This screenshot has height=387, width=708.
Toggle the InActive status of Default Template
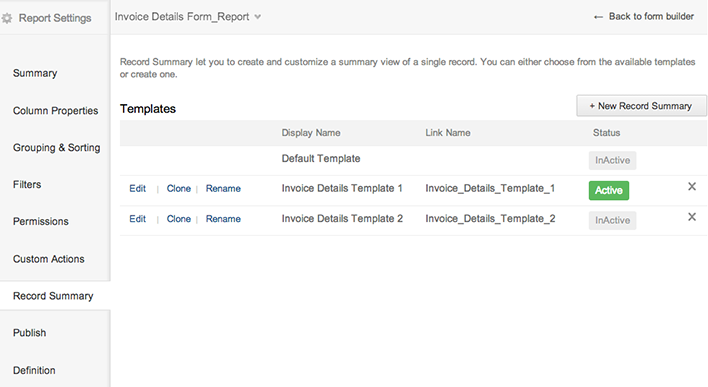pos(612,160)
